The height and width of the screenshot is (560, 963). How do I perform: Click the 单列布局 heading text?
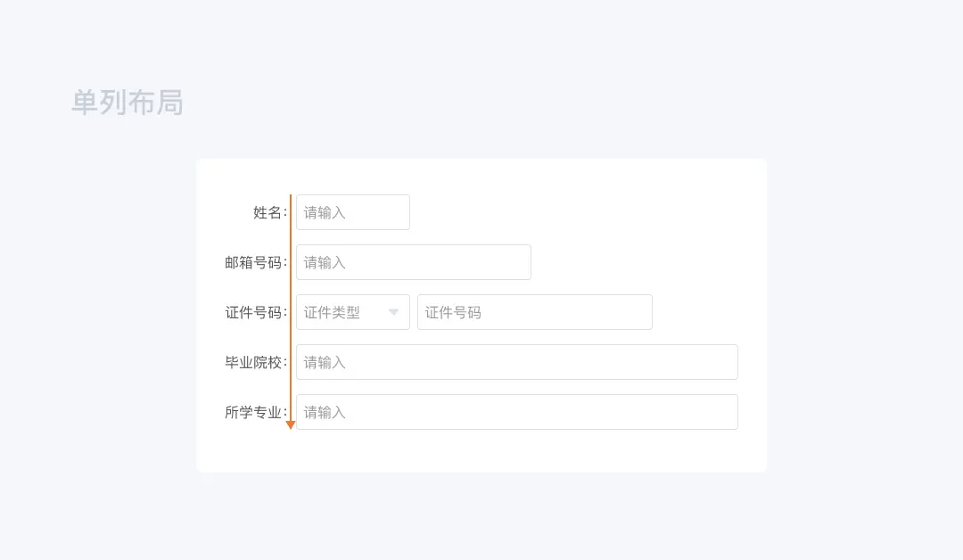tap(128, 103)
